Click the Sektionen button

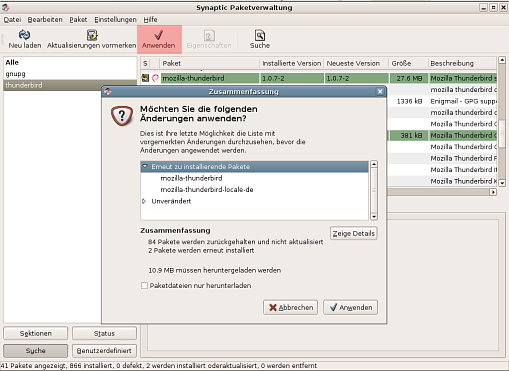[x=36, y=333]
